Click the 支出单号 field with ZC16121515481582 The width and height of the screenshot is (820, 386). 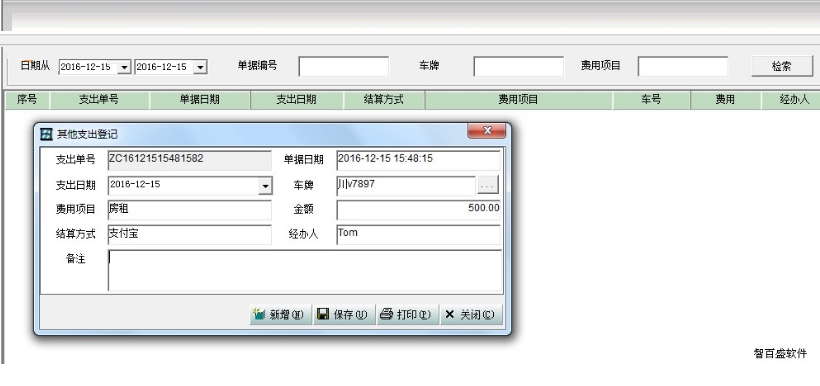pyautogui.click(x=190, y=160)
